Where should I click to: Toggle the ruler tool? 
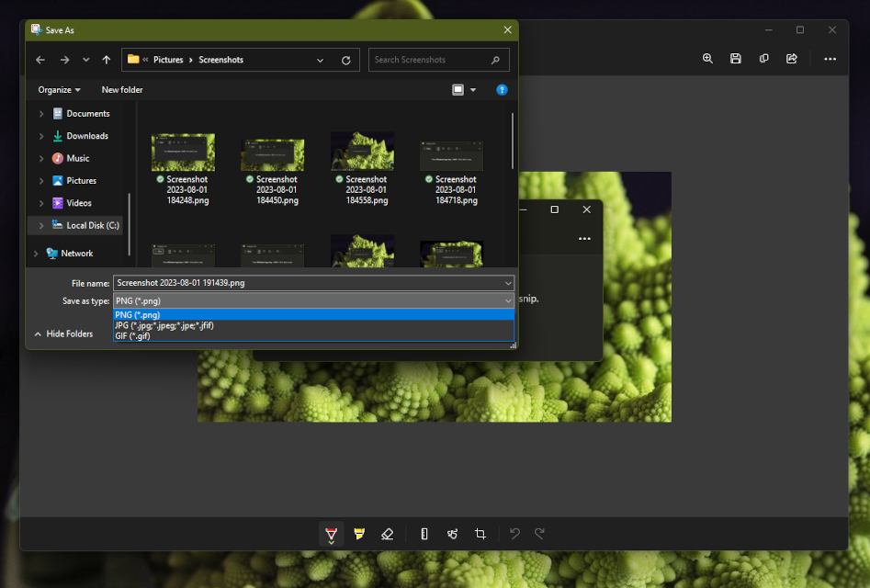pos(424,534)
